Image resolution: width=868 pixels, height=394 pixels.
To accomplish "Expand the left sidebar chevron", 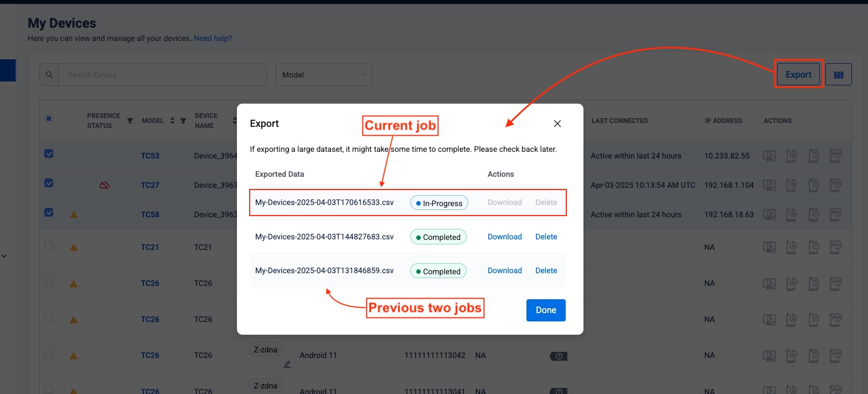I will [4, 256].
